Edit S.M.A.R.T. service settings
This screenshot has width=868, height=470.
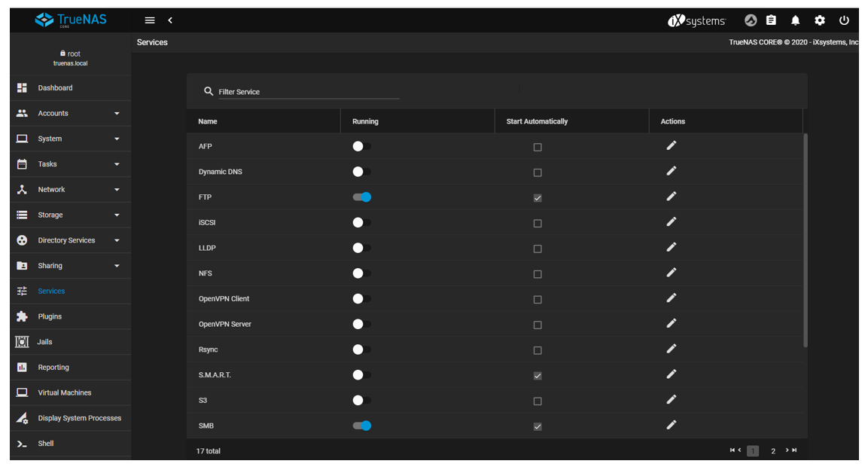click(671, 374)
